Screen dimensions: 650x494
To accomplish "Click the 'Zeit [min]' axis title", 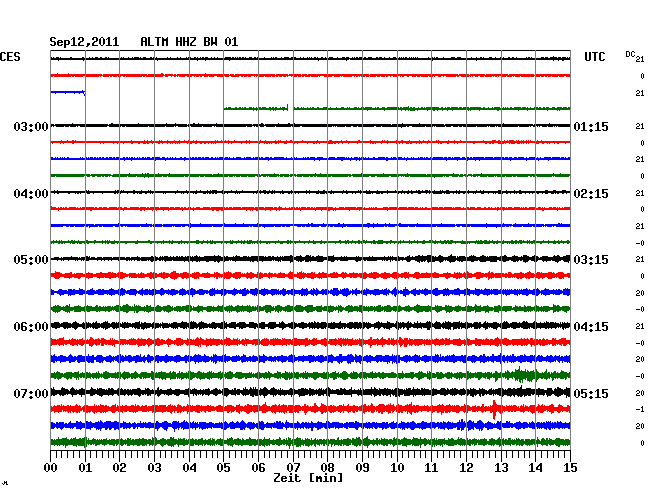I will pyautogui.click(x=308, y=478).
